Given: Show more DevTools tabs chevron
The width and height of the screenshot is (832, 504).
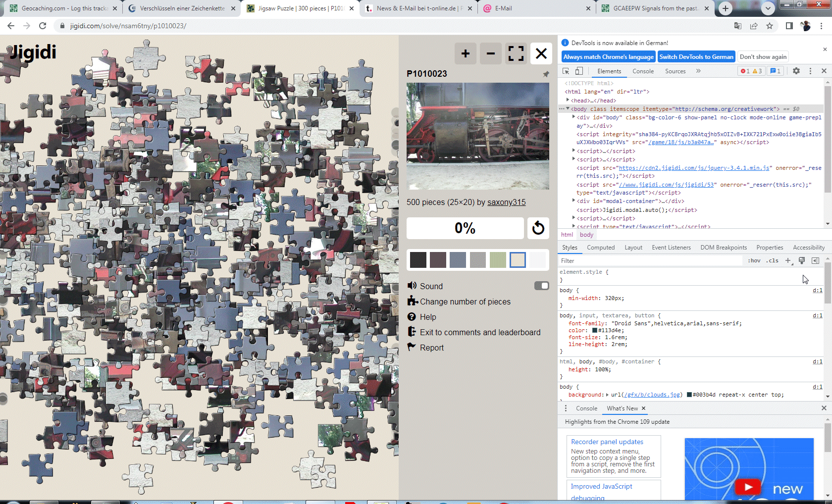Looking at the screenshot, I should pyautogui.click(x=698, y=71).
